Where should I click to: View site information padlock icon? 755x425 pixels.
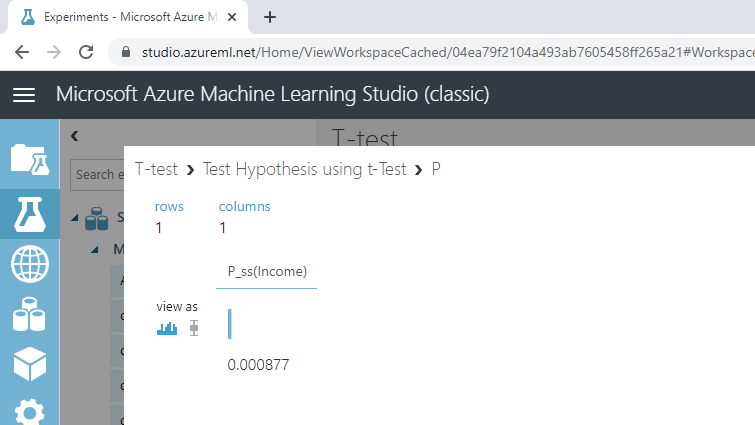pos(126,52)
